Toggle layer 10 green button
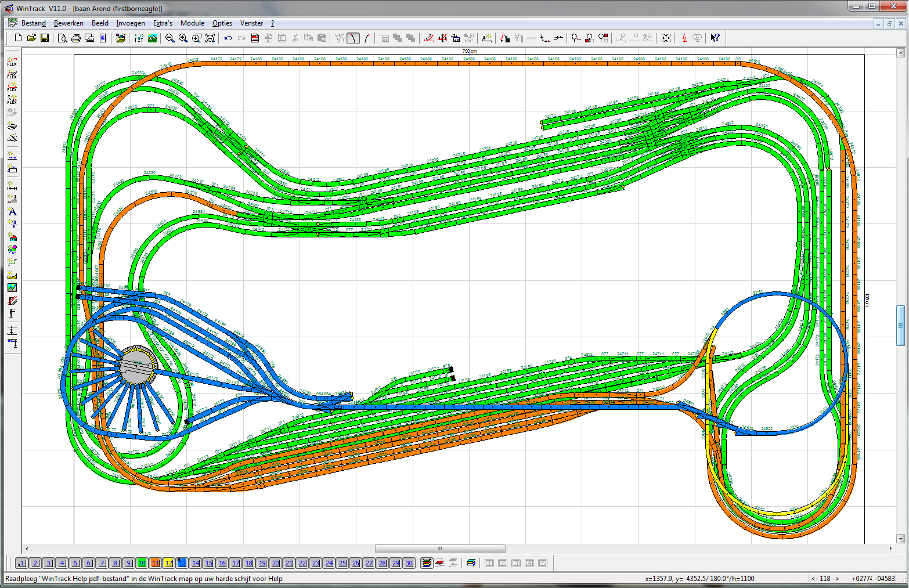 tap(142, 563)
